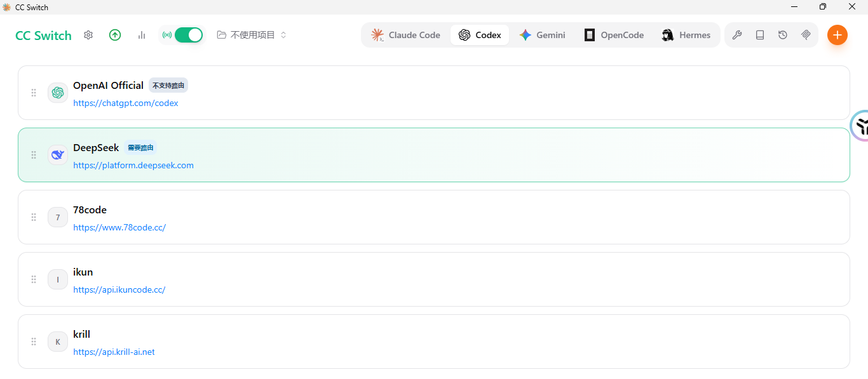This screenshot has width=868, height=379.
Task: Select the "OpenAI Official" provider name
Action: (108, 85)
